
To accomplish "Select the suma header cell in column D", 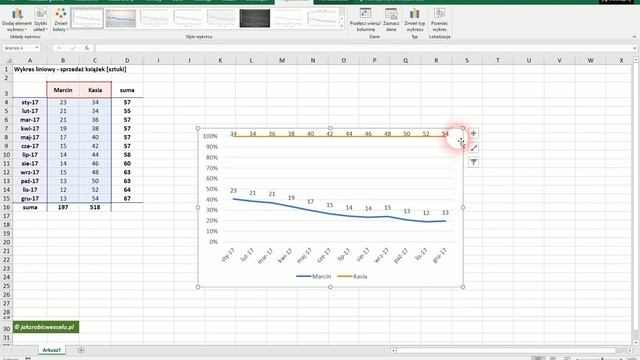I will tap(127, 90).
